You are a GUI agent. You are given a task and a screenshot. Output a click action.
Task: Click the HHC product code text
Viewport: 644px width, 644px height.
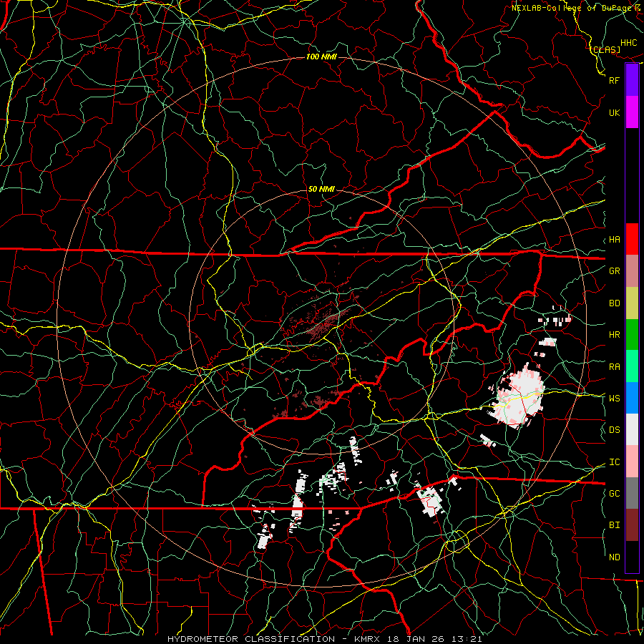629,43
